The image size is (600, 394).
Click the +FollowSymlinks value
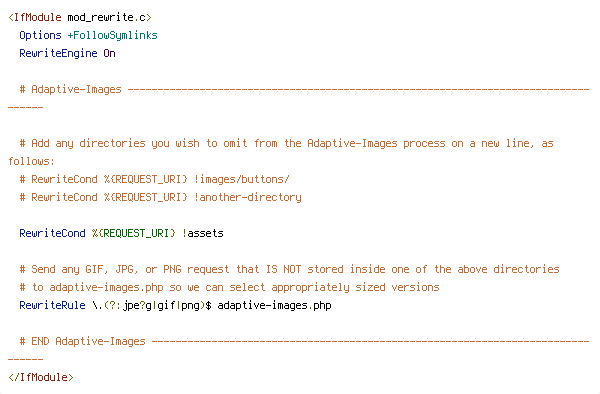click(x=112, y=35)
